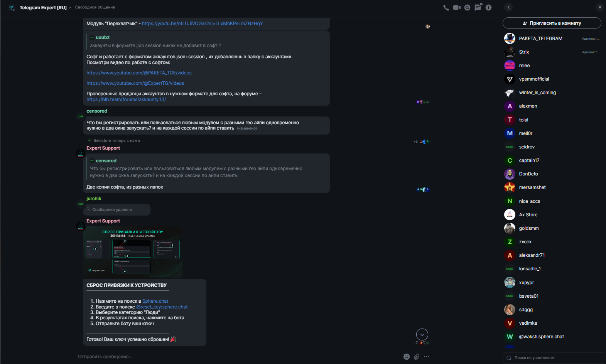
Task: Select member aleksandr71 in the list
Action: tap(552, 255)
